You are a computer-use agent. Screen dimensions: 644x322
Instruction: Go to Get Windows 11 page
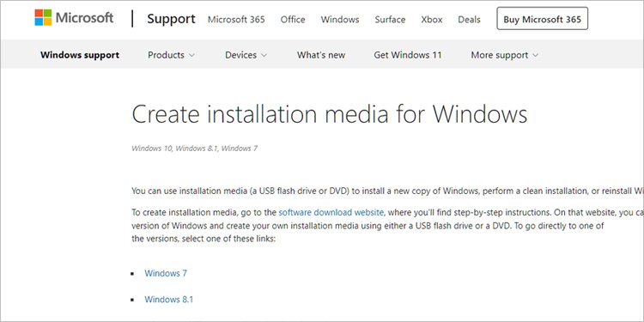point(407,55)
